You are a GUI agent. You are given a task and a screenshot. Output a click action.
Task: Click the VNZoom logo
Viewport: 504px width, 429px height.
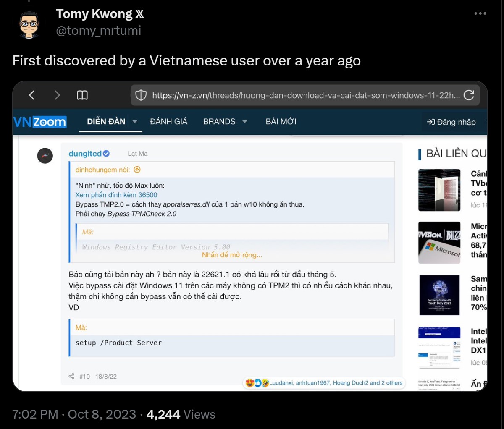40,122
